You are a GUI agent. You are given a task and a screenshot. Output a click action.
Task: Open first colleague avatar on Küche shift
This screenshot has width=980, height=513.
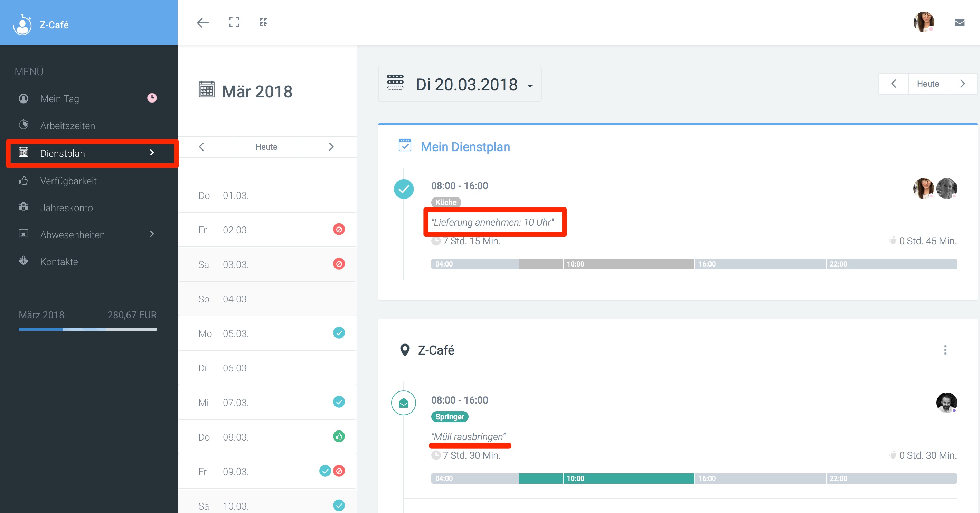pos(923,188)
